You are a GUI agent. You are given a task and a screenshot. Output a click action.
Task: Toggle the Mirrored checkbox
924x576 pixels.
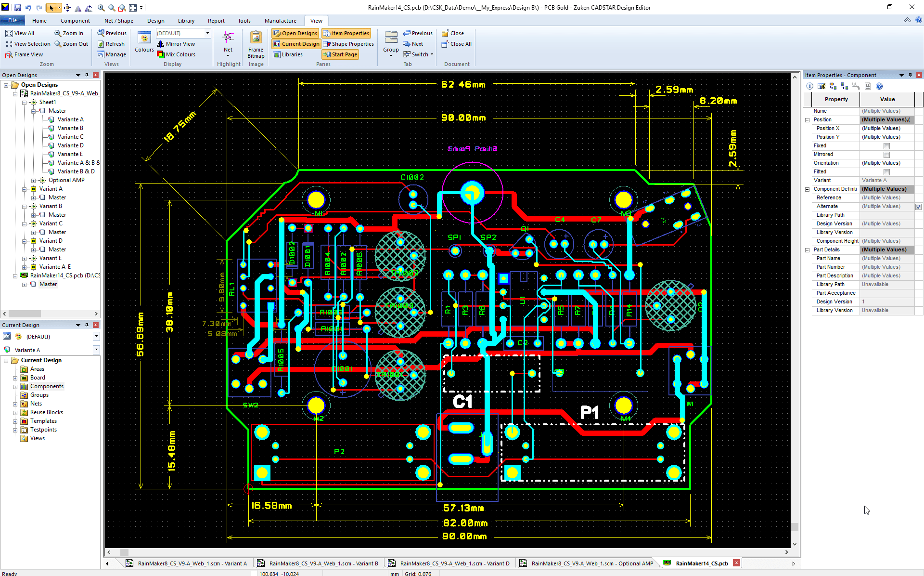point(886,155)
